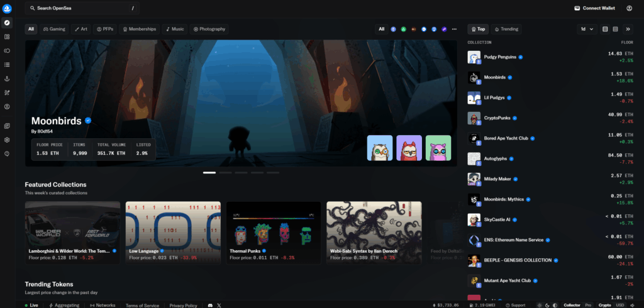Mute sound via footer speaker icon
Screen dimensions: 644x308
coord(632,305)
